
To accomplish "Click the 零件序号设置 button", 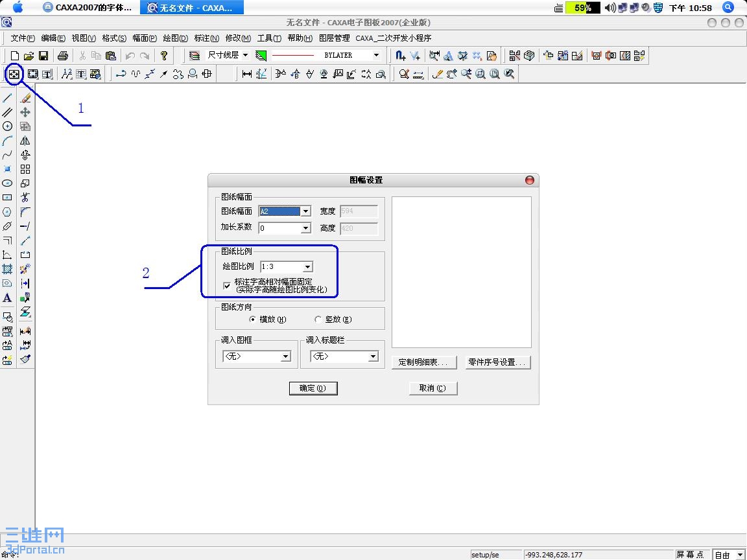I will (x=497, y=362).
